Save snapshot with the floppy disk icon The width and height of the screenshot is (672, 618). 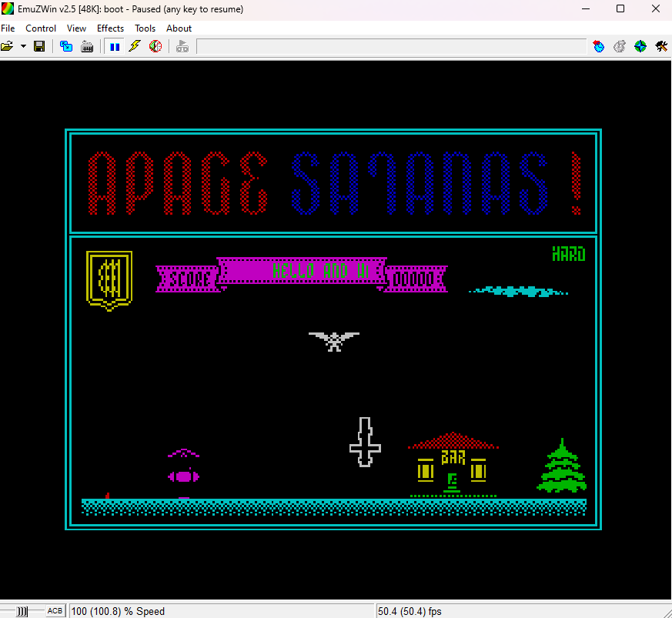[39, 46]
